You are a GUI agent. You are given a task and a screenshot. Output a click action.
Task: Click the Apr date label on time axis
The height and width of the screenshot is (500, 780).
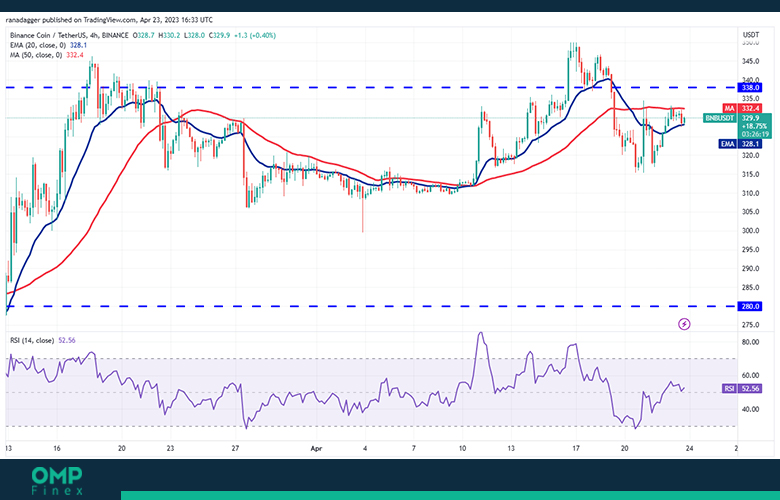[316, 448]
